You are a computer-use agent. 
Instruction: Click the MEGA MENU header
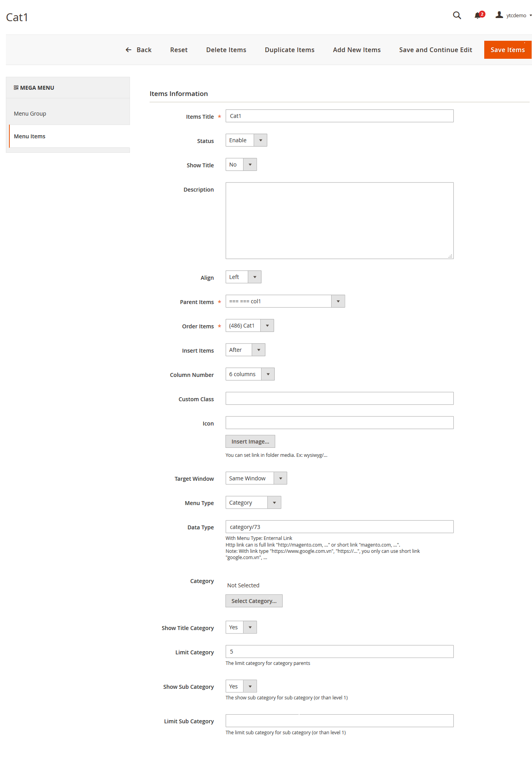pos(34,88)
